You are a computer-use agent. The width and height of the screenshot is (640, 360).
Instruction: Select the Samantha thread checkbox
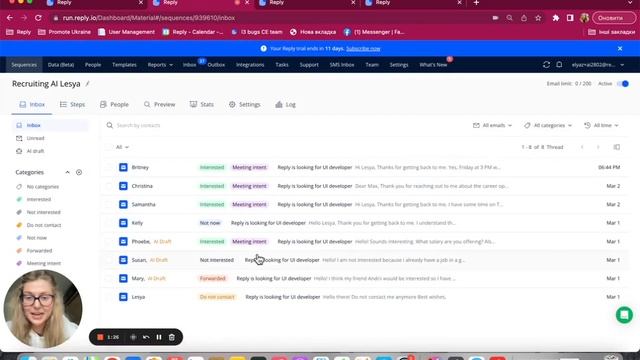(x=109, y=204)
